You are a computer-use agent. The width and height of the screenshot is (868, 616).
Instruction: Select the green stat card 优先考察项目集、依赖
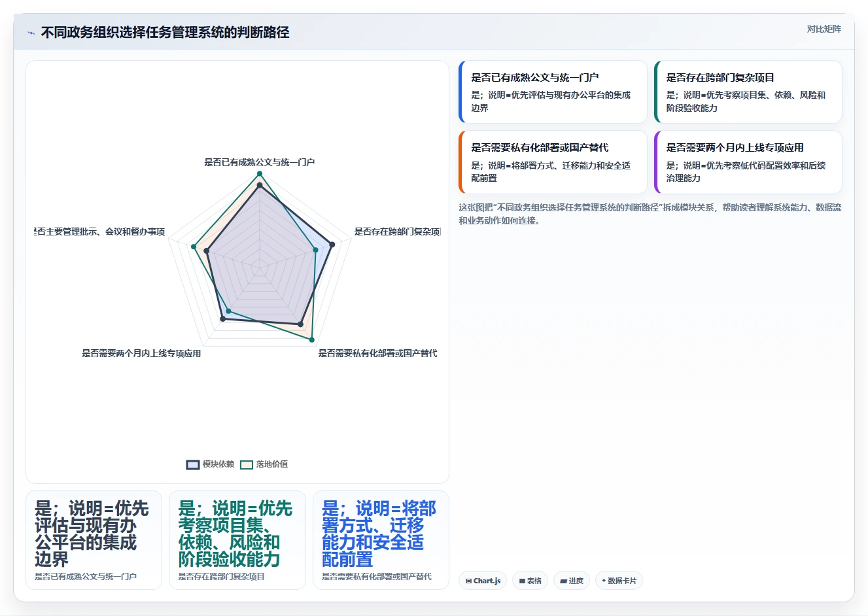coord(237,540)
